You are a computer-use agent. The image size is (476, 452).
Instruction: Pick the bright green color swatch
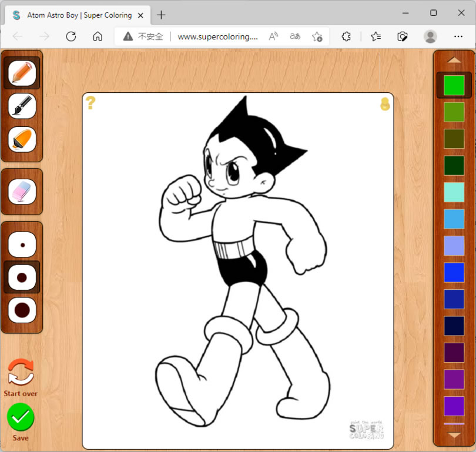454,85
